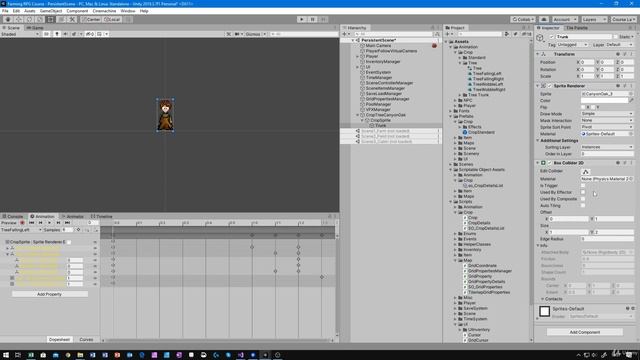The image size is (640, 360).
Task: Click the Play button to enter play mode
Action: pyautogui.click(x=302, y=19)
